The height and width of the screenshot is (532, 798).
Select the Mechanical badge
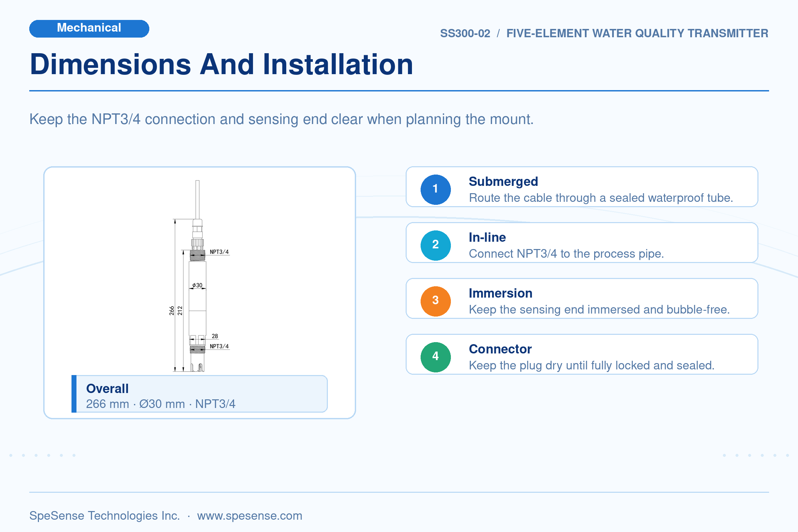pos(89,29)
